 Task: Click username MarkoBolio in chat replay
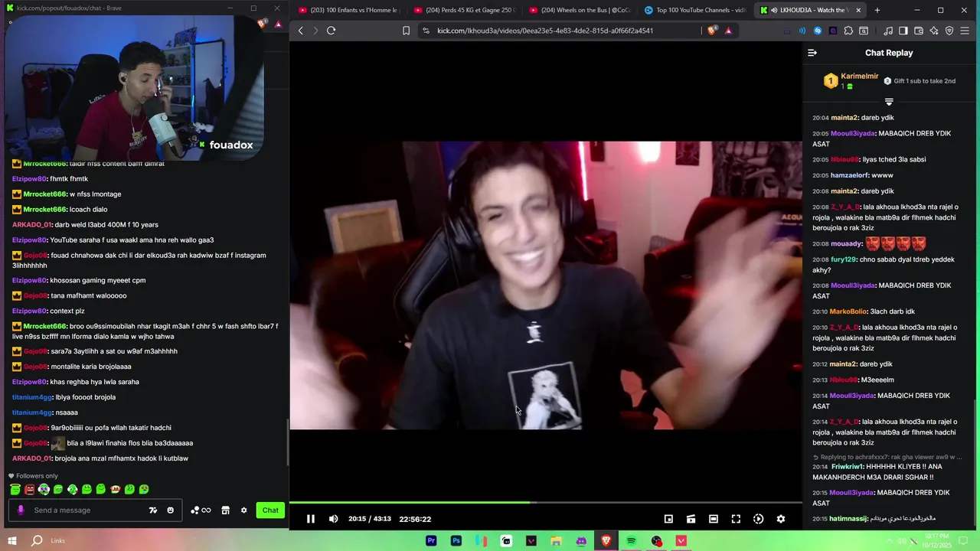point(848,311)
